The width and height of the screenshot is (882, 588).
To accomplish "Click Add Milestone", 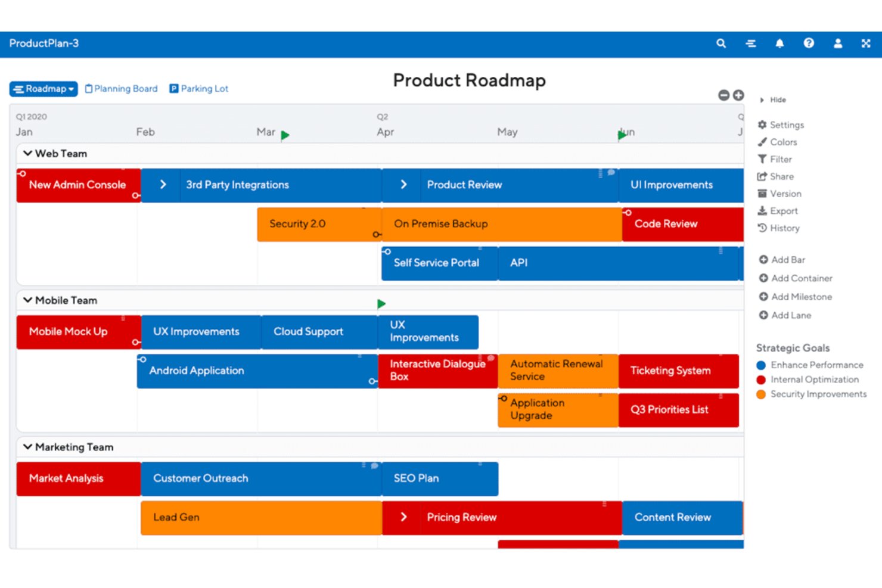I will coord(796,297).
